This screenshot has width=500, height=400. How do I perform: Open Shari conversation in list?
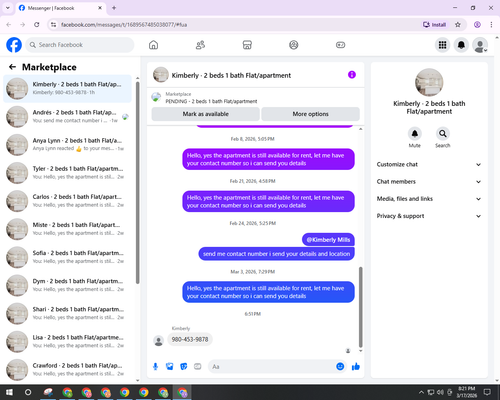(67, 313)
